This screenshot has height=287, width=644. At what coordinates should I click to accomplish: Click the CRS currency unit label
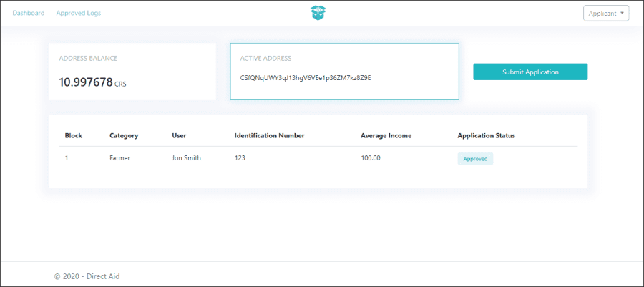pyautogui.click(x=121, y=84)
